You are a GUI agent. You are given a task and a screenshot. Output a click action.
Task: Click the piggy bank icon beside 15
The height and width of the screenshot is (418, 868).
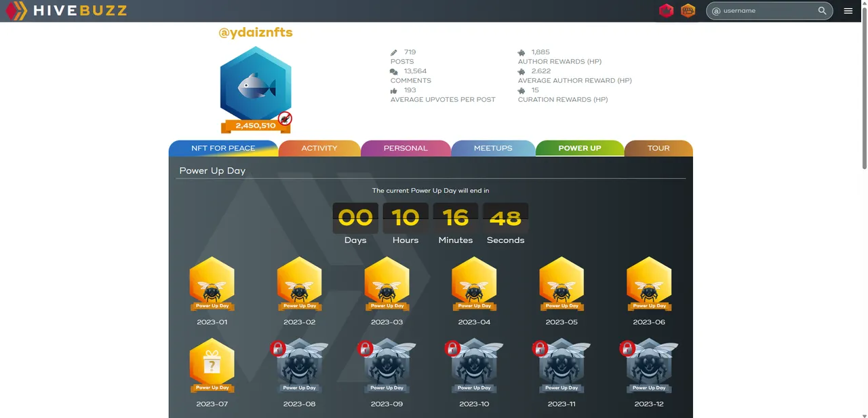click(521, 90)
